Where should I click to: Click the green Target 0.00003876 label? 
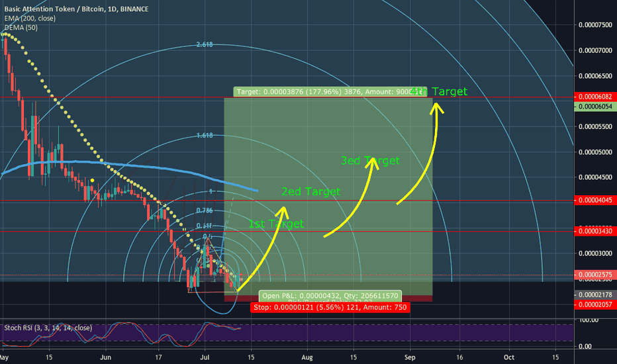(330, 92)
